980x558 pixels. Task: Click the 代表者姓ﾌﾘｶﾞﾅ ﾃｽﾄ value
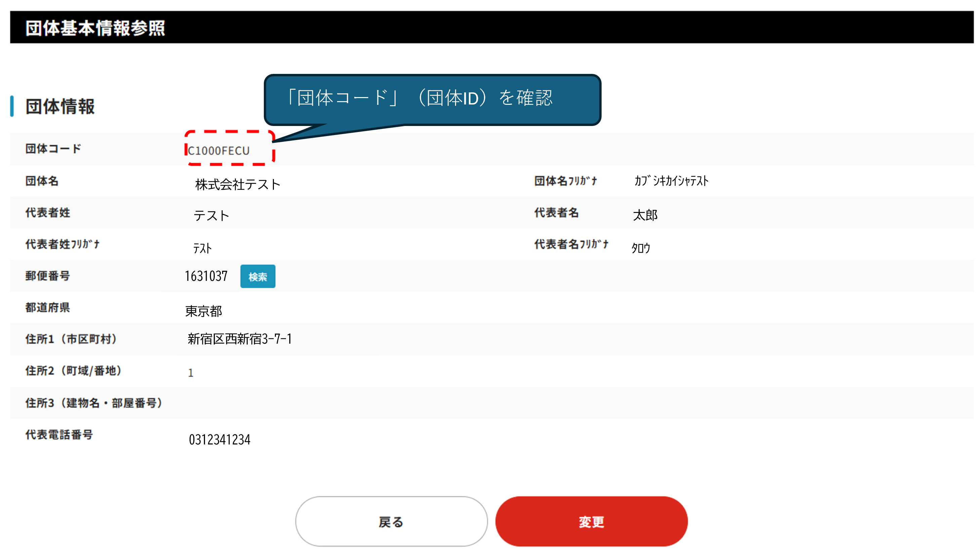click(x=202, y=248)
